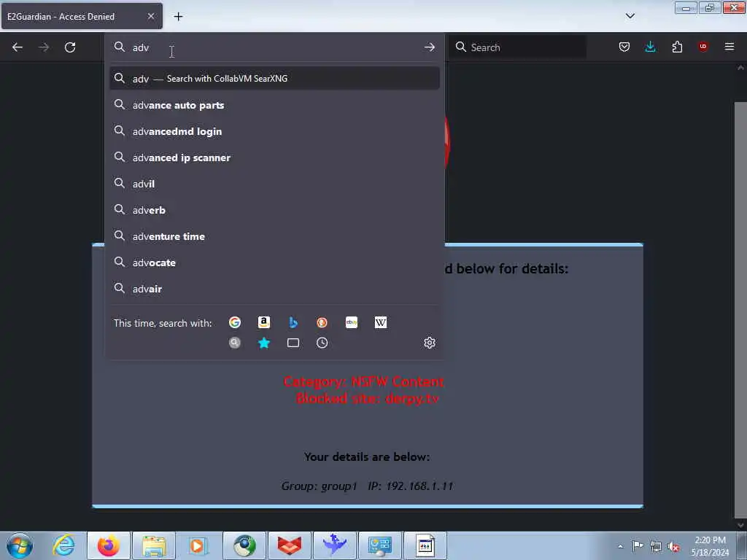Open Windows Explorer folder from taskbar

click(x=153, y=545)
